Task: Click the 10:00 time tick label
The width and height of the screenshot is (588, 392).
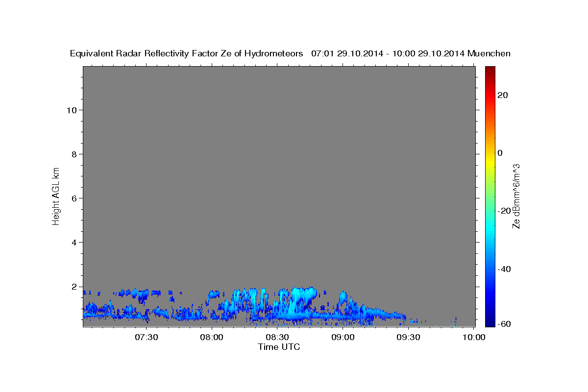Action: (474, 337)
